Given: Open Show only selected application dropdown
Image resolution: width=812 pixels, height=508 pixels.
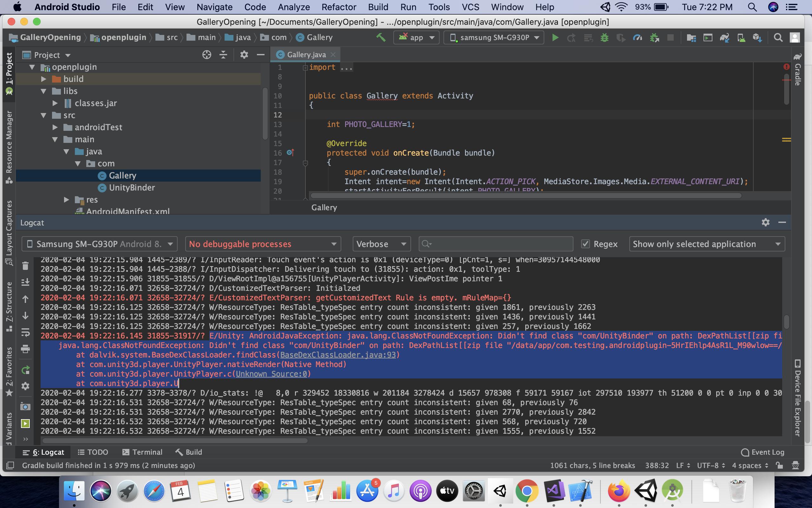Looking at the screenshot, I should pyautogui.click(x=707, y=244).
